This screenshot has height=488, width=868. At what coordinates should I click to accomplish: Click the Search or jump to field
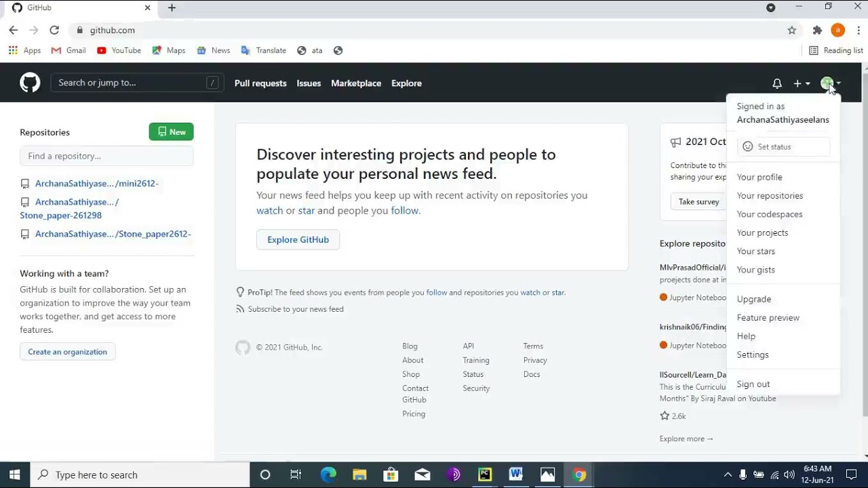click(x=137, y=83)
